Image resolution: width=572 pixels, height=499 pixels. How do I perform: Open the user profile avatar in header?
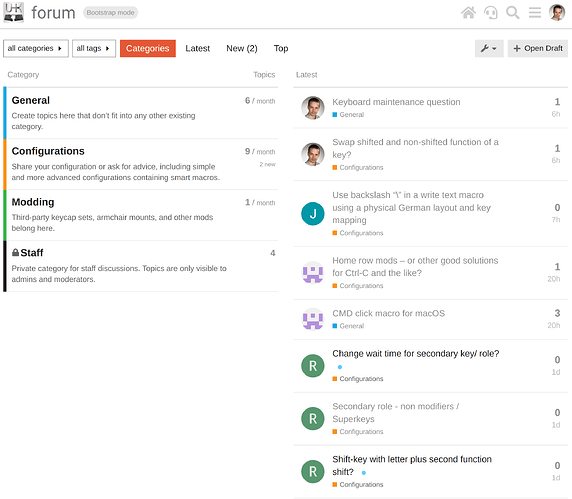click(x=557, y=12)
